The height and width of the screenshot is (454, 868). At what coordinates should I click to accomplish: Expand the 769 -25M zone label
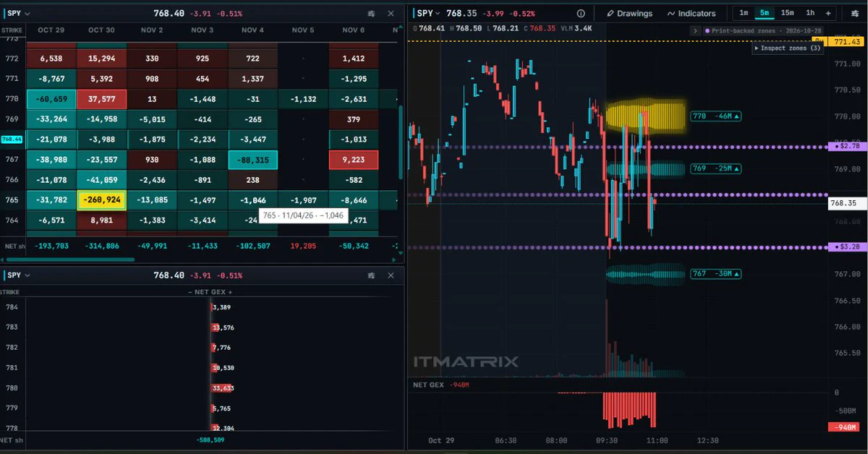point(715,168)
